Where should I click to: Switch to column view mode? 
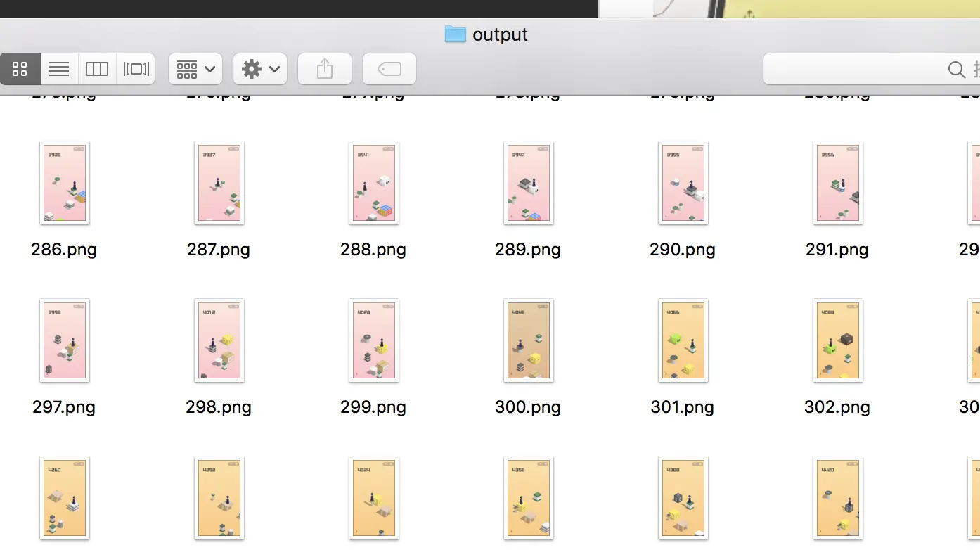pos(97,69)
